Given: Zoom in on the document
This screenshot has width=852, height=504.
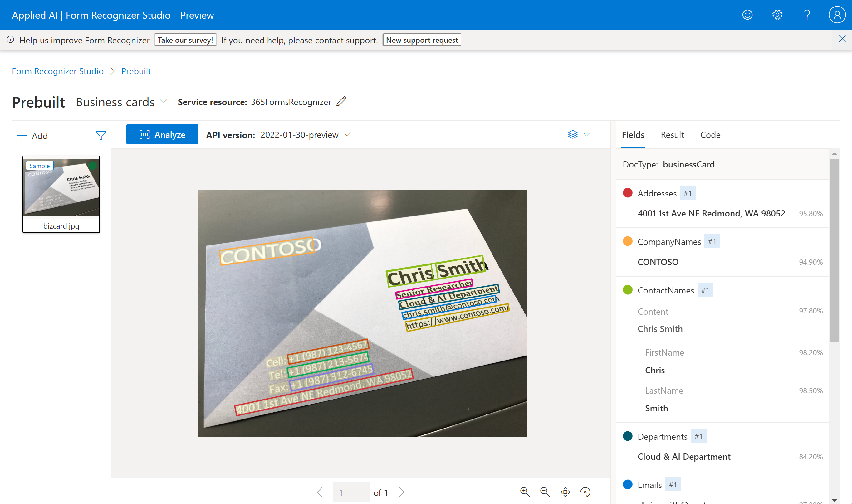Looking at the screenshot, I should coord(525,492).
